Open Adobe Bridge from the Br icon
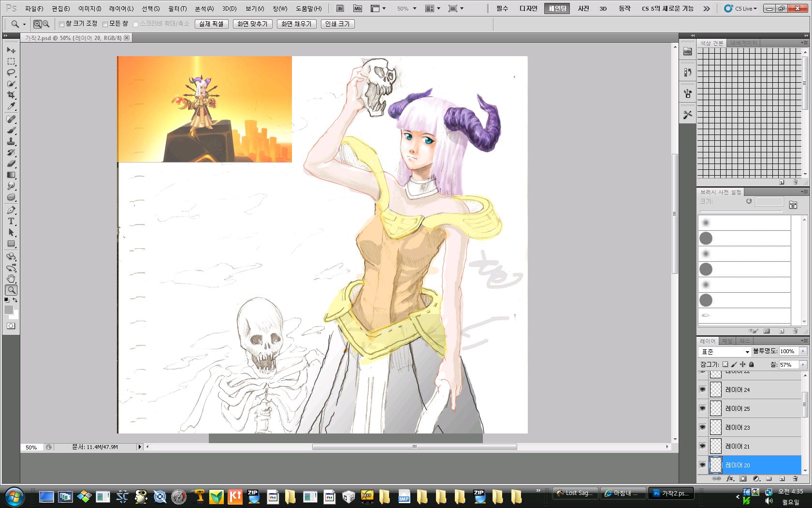The width and height of the screenshot is (812, 508). point(340,8)
